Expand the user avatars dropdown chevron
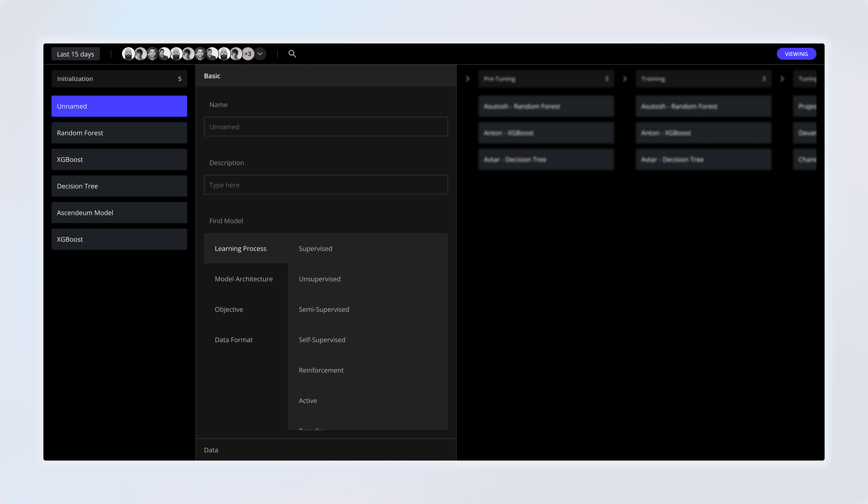This screenshot has height=504, width=868. 260,54
